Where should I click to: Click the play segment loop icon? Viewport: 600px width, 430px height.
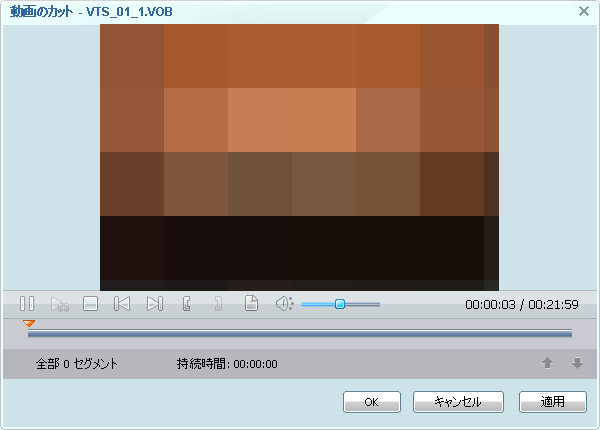59,304
